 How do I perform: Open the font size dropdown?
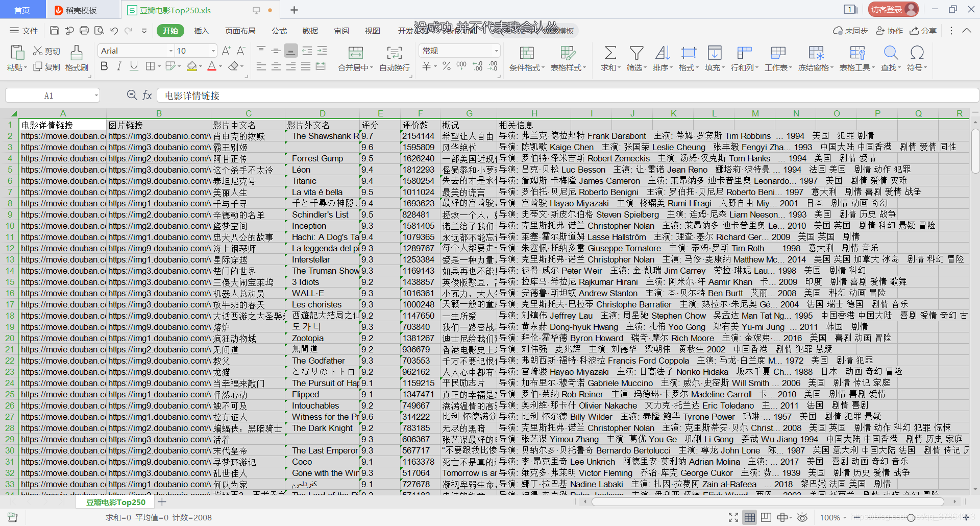coord(213,51)
